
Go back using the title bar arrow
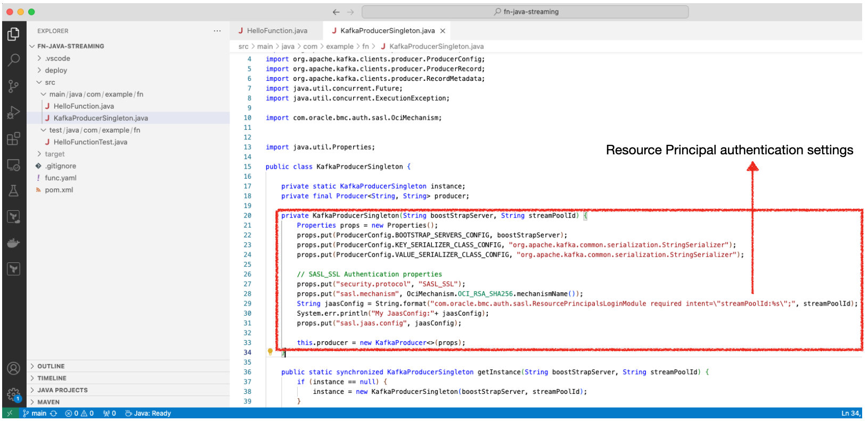point(336,12)
